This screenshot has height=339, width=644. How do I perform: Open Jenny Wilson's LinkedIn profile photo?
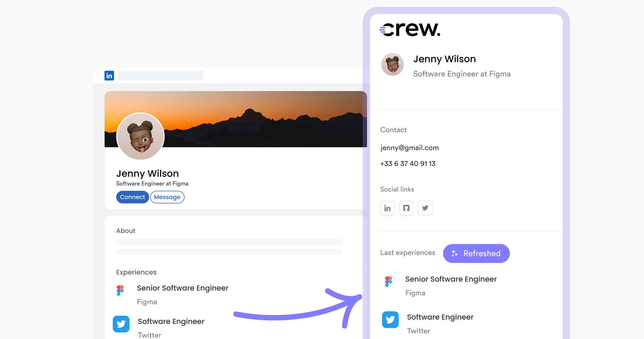pyautogui.click(x=140, y=136)
